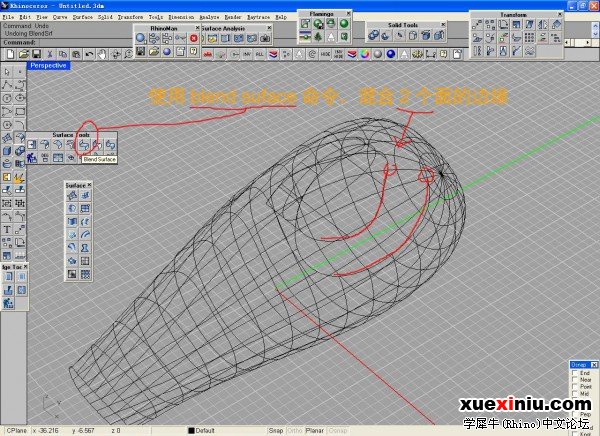600x436 pixels.
Task: Click the color wheel icon in main toolbar
Action: 364,54
